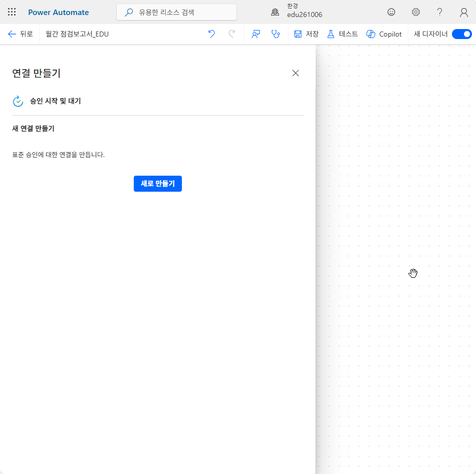Open the help question mark icon
The width and height of the screenshot is (476, 474).
tap(439, 12)
